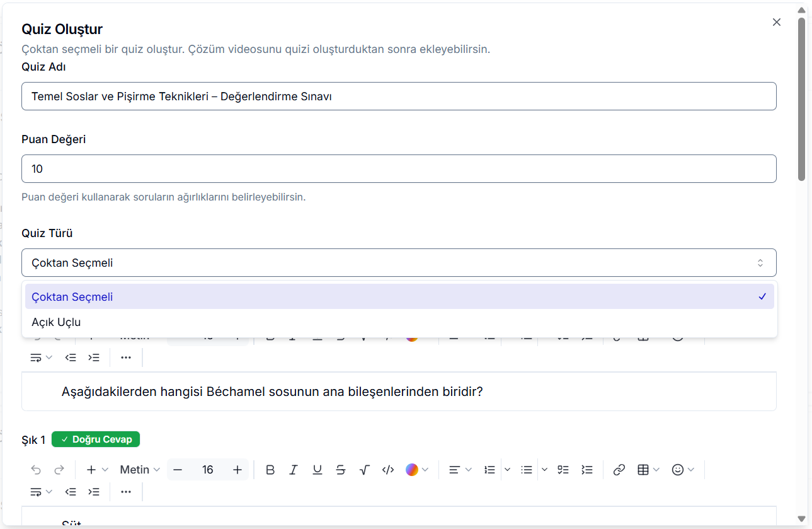Image resolution: width=812 pixels, height=529 pixels.
Task: Open the Metin block type dropdown in Şık 1
Action: click(x=140, y=470)
